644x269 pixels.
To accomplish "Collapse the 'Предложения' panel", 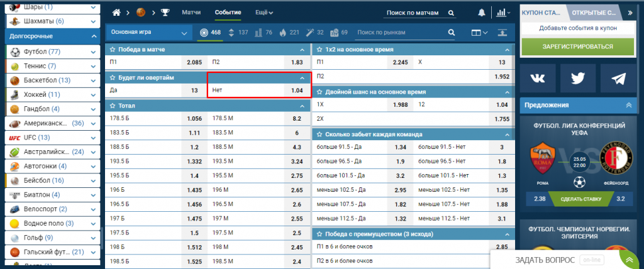I will pos(628,105).
